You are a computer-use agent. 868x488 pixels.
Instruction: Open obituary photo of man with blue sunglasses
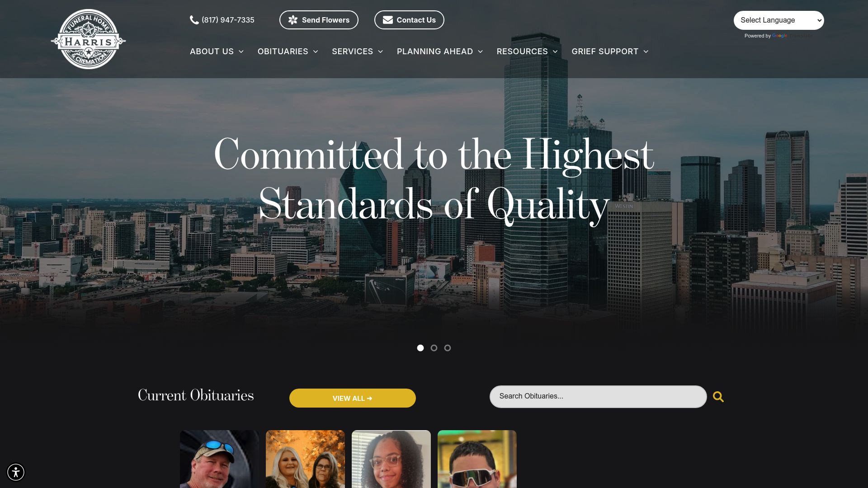219,459
